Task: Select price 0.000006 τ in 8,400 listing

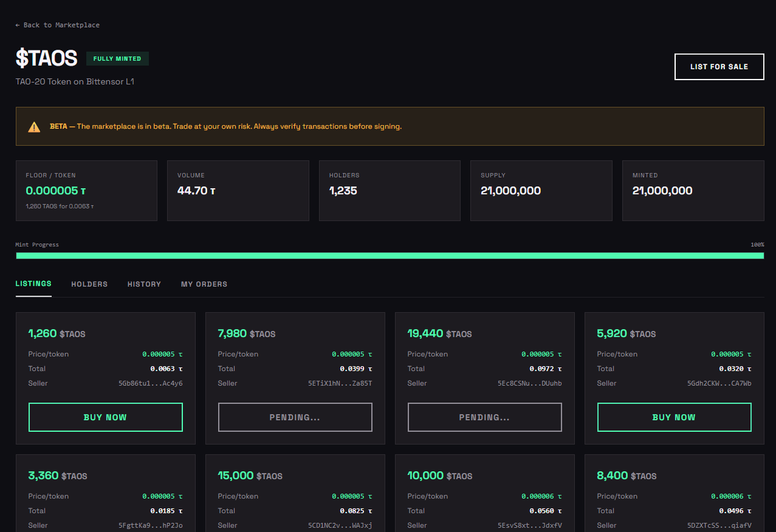Action: pos(731,496)
